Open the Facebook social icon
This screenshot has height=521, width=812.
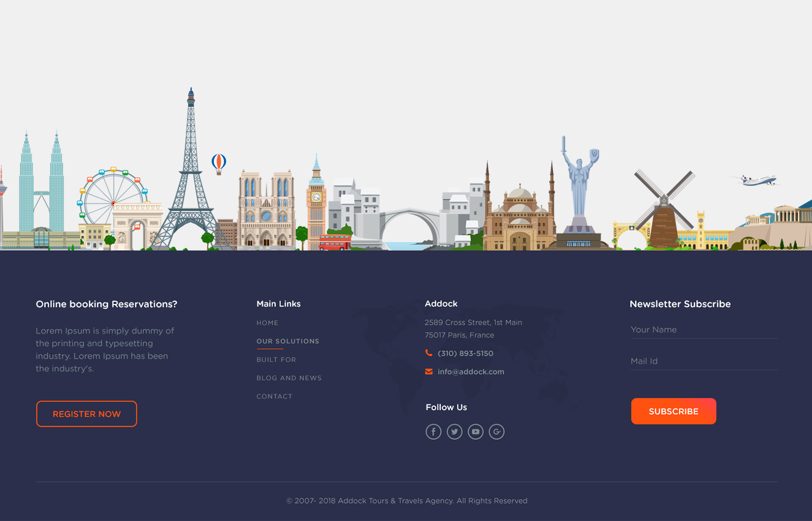[x=433, y=431]
